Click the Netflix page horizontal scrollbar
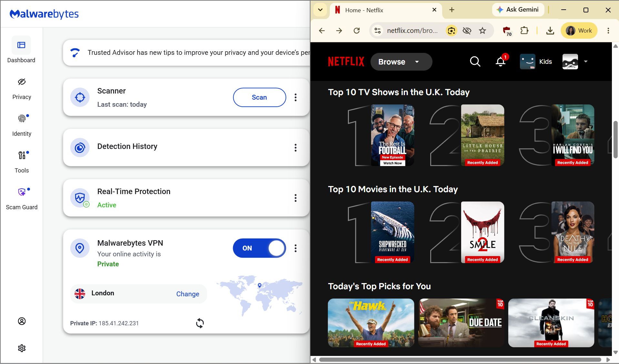Screen dimensions: 619x364 coord(460,359)
